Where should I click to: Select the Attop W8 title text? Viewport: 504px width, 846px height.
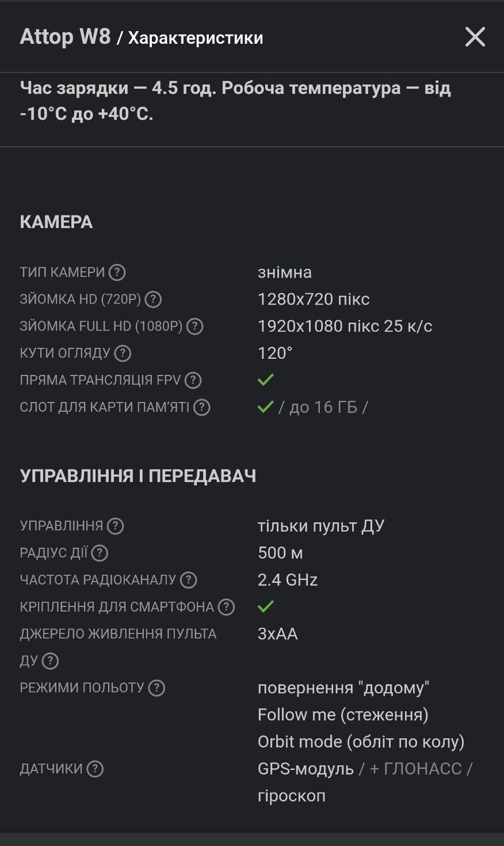(x=65, y=37)
